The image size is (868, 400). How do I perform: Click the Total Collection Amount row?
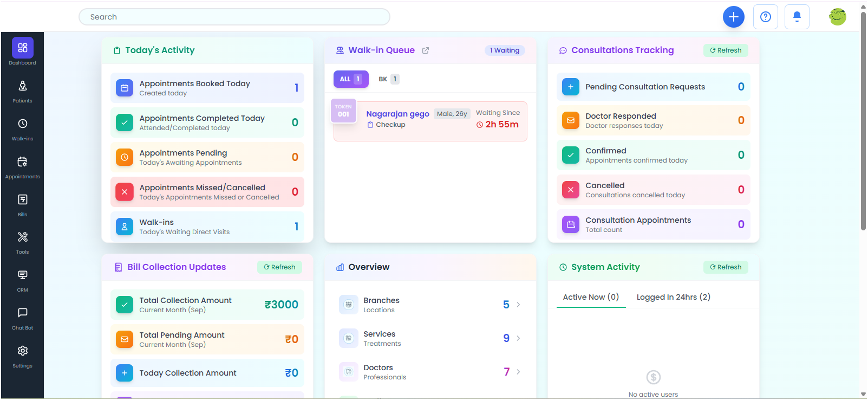click(x=207, y=305)
